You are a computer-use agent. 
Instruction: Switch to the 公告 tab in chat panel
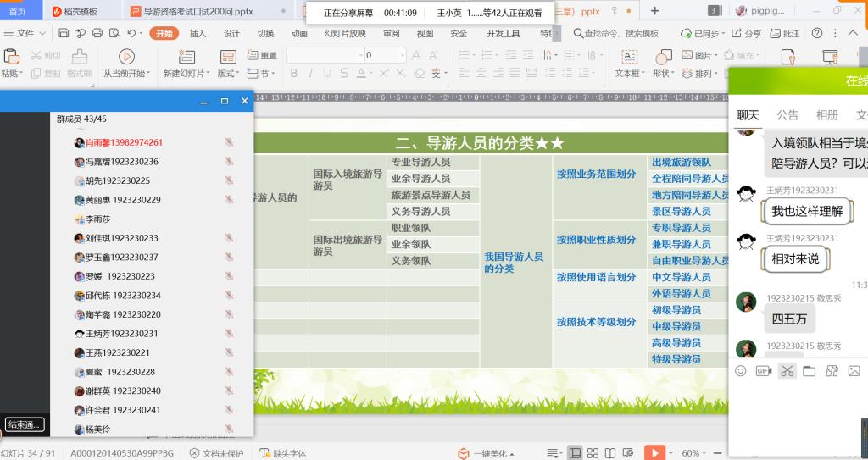tap(787, 115)
